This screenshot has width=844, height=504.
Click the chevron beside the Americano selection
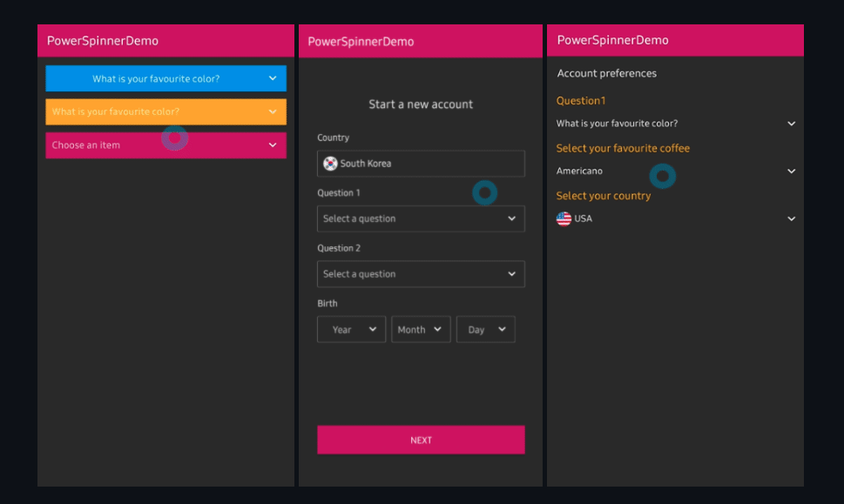pyautogui.click(x=791, y=171)
